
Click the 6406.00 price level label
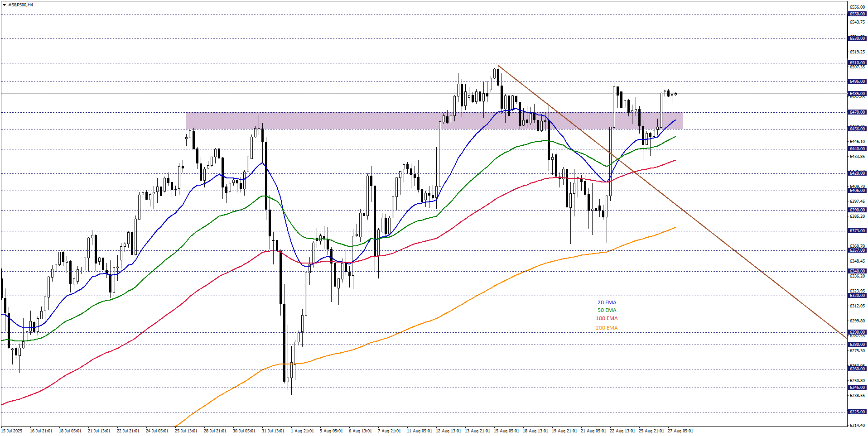(857, 191)
